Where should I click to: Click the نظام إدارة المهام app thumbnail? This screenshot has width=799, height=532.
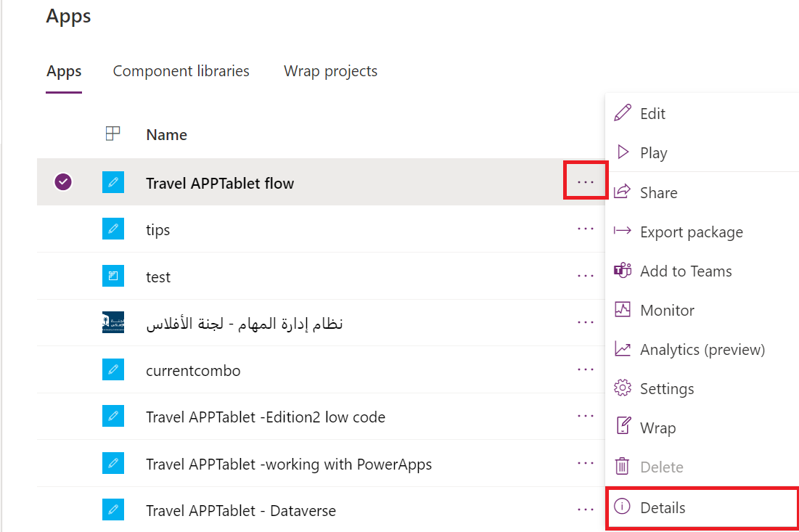click(x=113, y=322)
